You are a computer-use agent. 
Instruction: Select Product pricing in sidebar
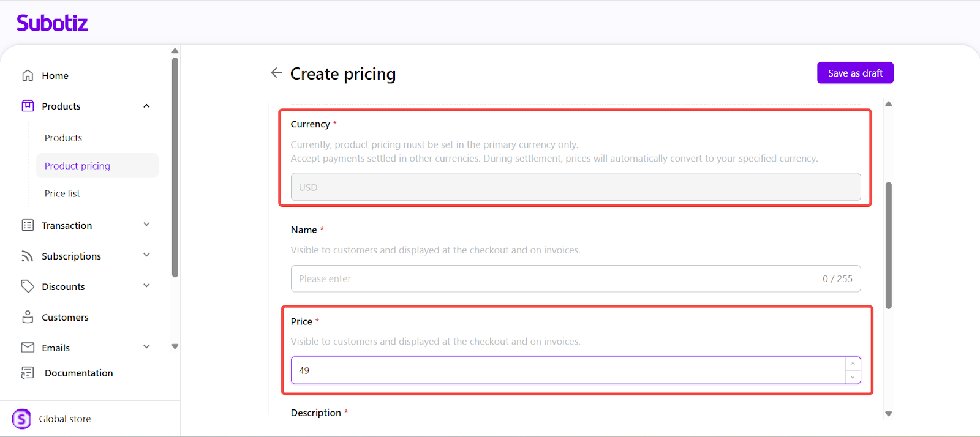[x=77, y=166]
